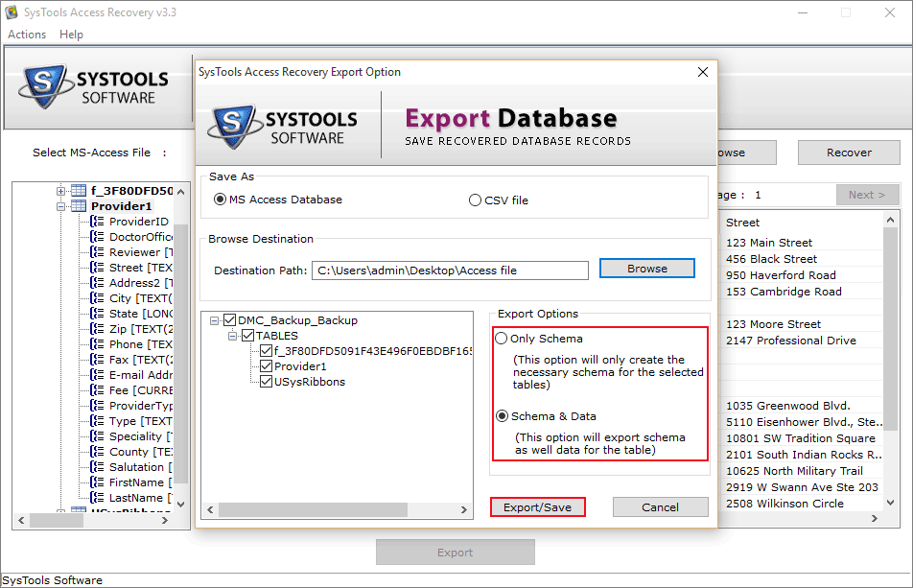The image size is (913, 588).
Task: Click the Provider1 table icon
Action: click(79, 205)
